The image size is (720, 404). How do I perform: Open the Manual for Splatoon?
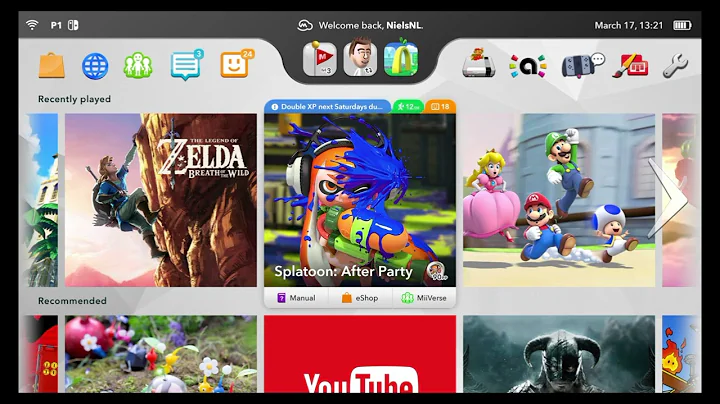296,298
